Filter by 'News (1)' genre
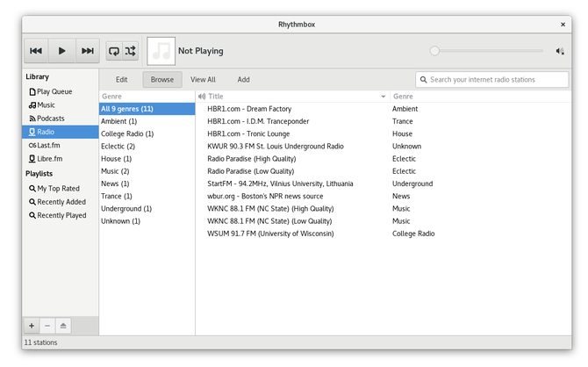This screenshot has width=588, height=367. [x=147, y=183]
